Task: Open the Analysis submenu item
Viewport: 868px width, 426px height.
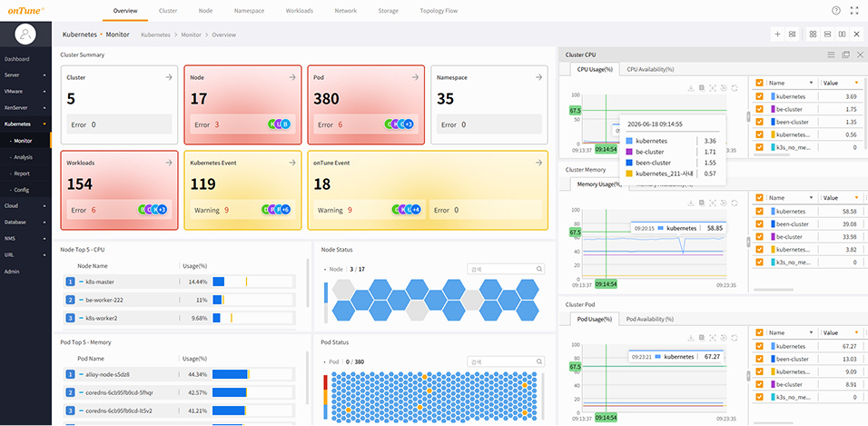Action: point(24,157)
